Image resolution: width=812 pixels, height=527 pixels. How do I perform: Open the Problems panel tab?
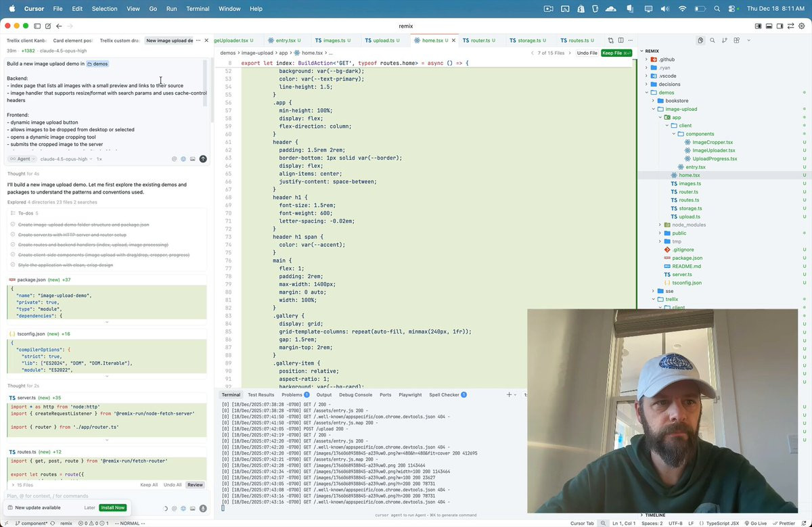tap(295, 394)
